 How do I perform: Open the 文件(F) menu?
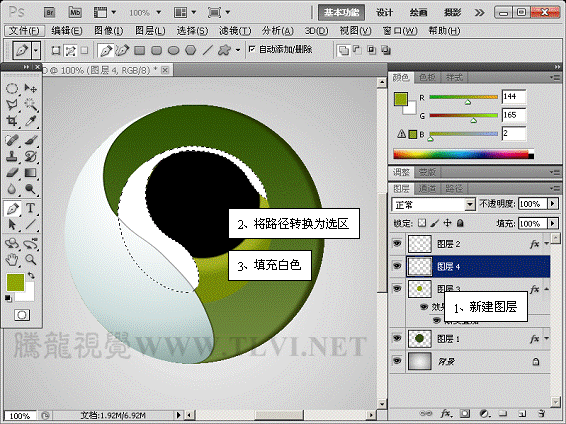pyautogui.click(x=24, y=31)
